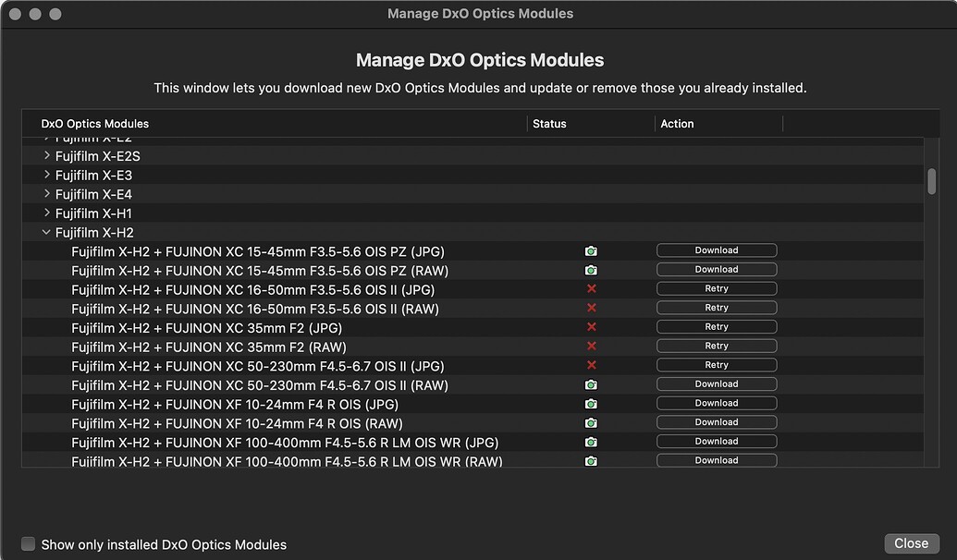This screenshot has width=957, height=560.
Task: Retry XC 16-50mm OIS II (JPG) download
Action: pos(717,288)
